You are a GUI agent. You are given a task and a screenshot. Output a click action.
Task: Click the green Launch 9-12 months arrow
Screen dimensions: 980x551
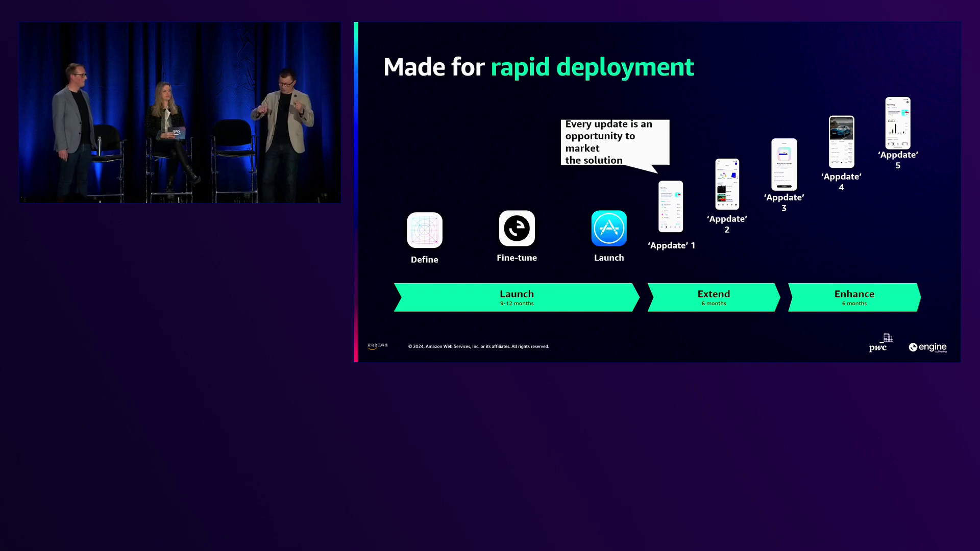(x=517, y=297)
